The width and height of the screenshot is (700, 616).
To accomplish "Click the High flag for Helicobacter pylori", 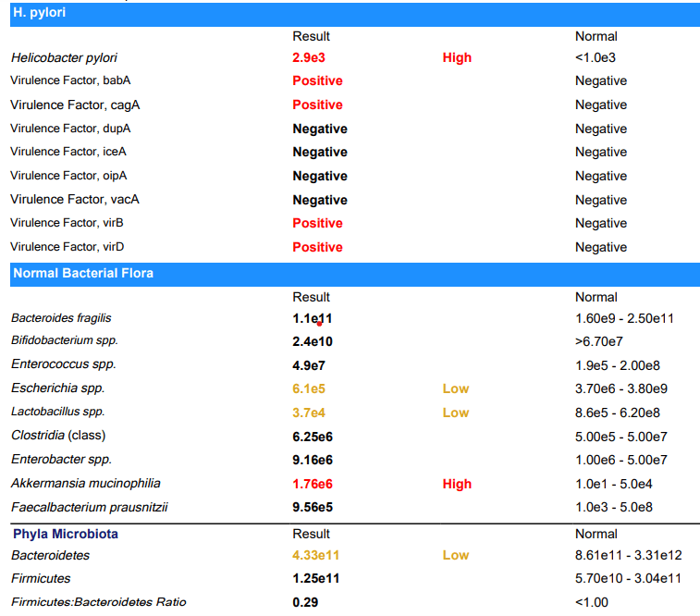I will [457, 57].
